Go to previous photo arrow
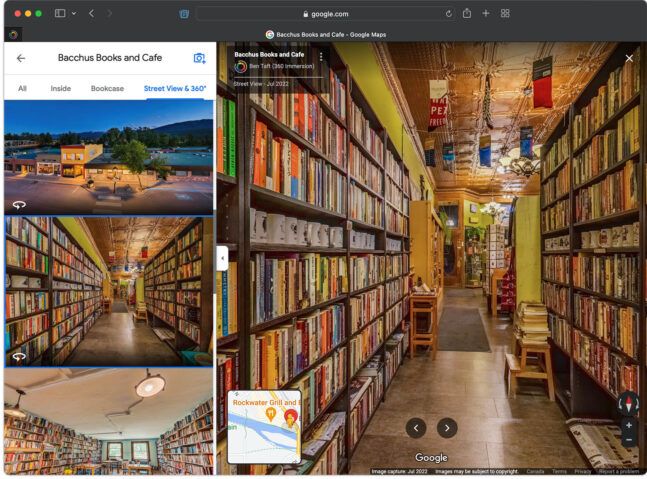The width and height of the screenshot is (647, 479). (416, 428)
